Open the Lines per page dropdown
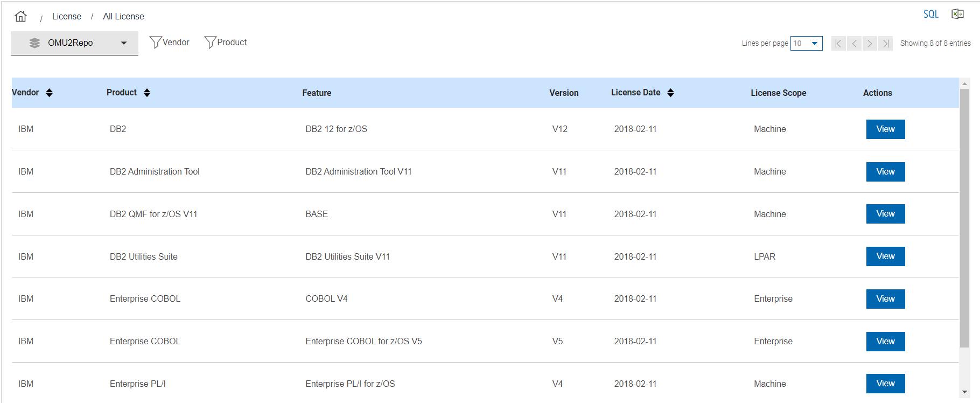The image size is (980, 403). click(806, 44)
